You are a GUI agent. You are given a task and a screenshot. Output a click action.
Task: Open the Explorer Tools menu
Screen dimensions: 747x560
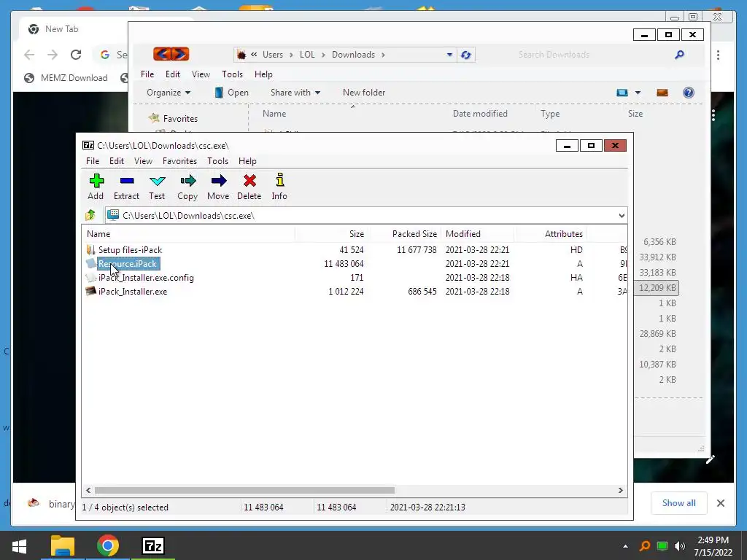[232, 74]
